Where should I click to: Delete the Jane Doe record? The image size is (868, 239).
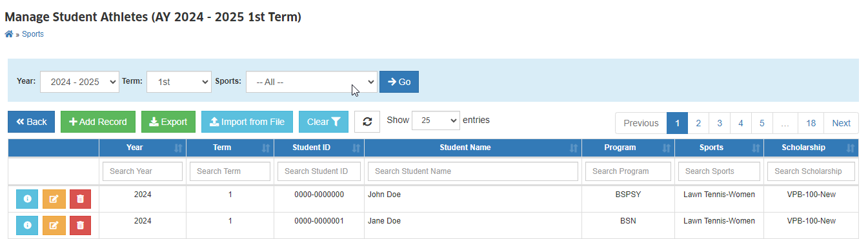click(80, 225)
